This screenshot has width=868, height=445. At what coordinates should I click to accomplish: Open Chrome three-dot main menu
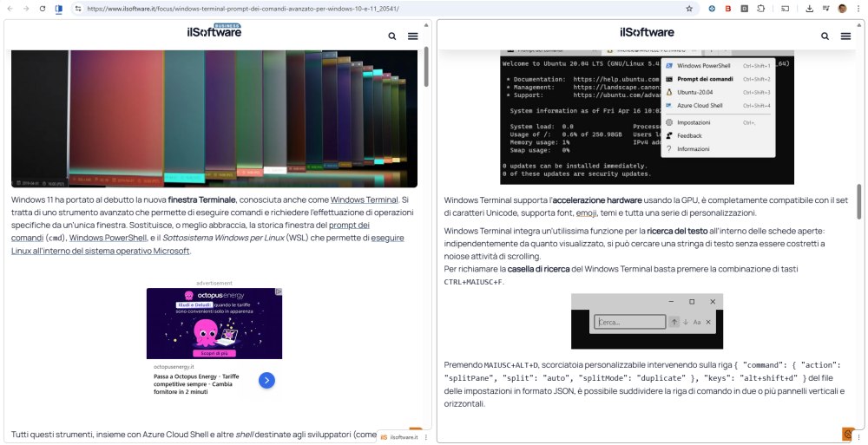(858, 9)
